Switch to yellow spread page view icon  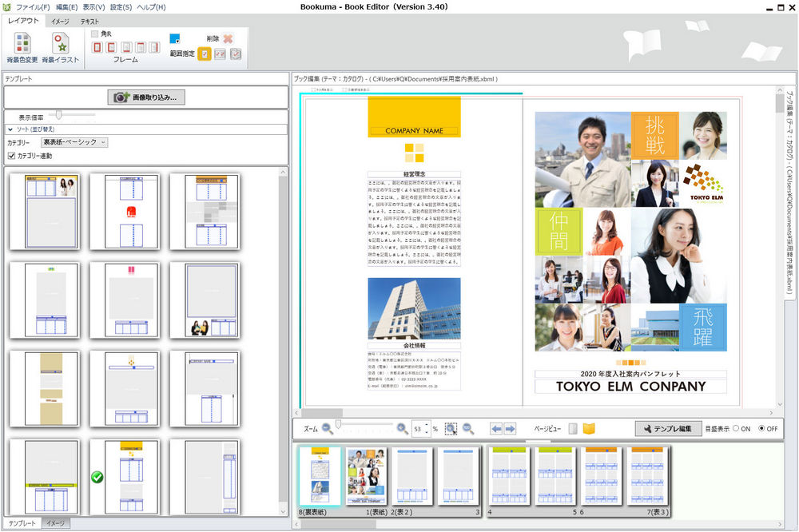coord(589,429)
